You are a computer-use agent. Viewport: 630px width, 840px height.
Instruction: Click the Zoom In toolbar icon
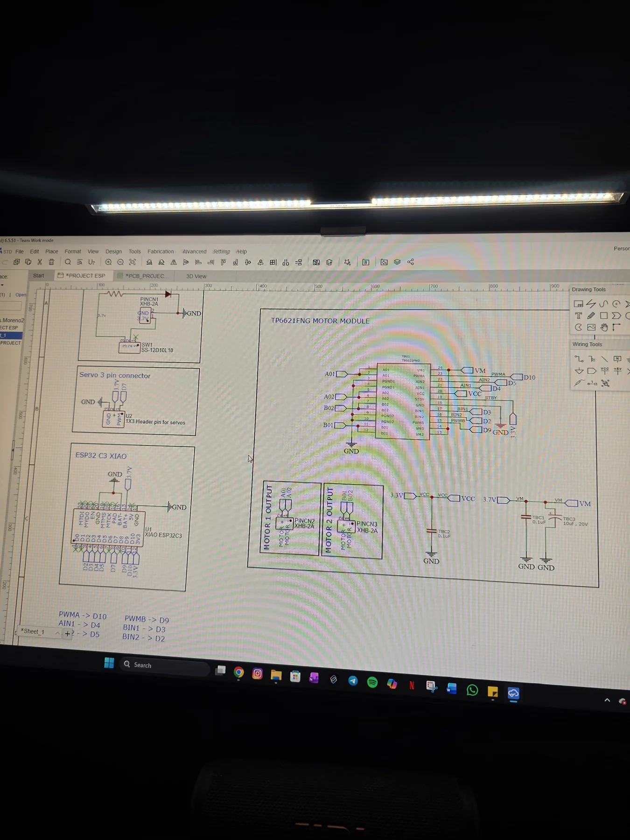[108, 262]
